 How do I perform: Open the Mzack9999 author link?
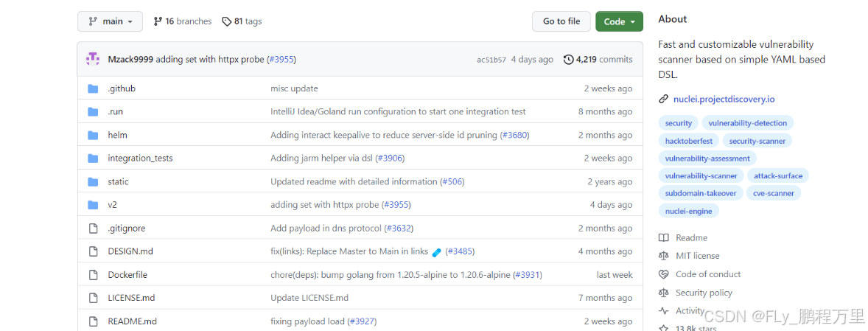[x=130, y=59]
